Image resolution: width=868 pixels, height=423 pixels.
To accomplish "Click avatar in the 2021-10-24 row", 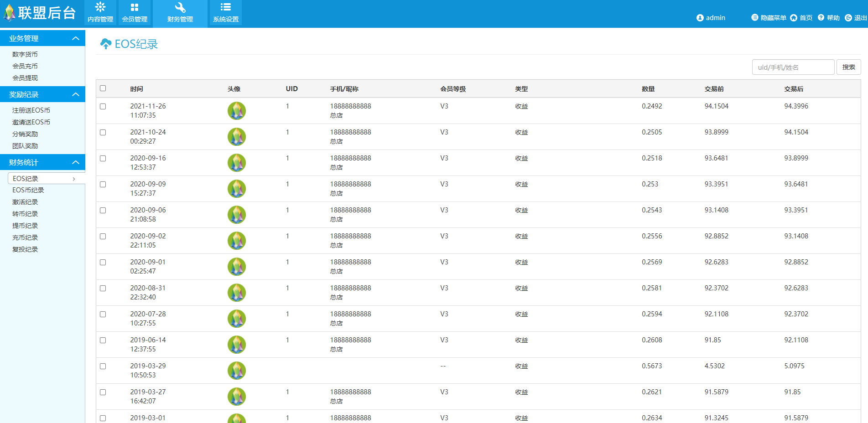I will click(x=237, y=137).
